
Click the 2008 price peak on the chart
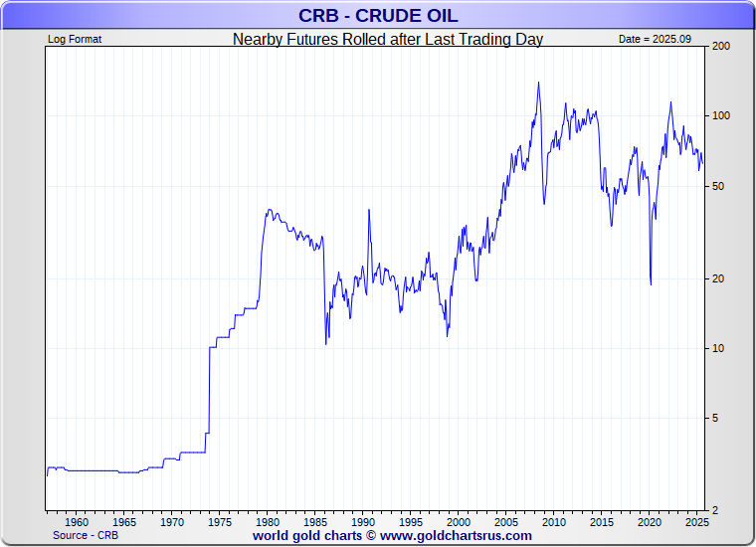point(538,83)
